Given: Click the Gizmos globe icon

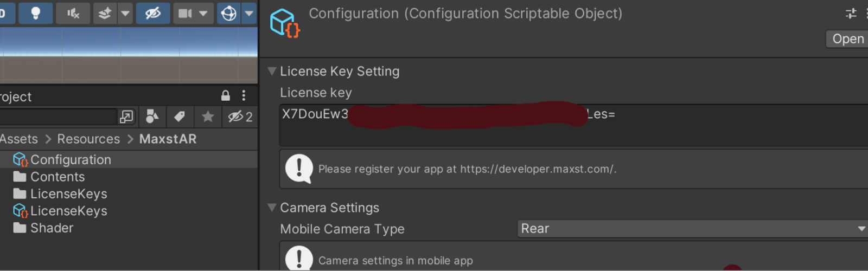Looking at the screenshot, I should tap(229, 13).
